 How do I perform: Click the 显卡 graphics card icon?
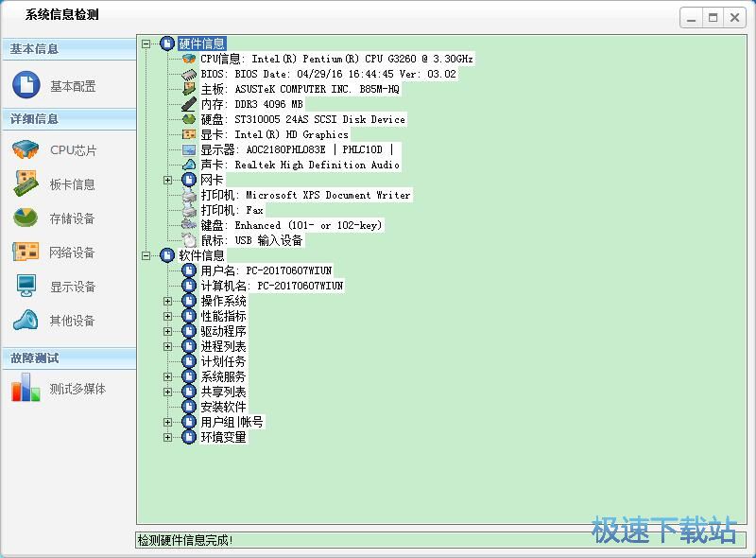pos(189,134)
